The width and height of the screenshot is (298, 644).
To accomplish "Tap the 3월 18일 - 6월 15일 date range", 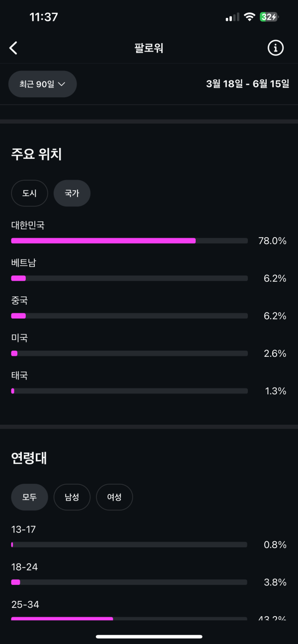I will (x=247, y=84).
